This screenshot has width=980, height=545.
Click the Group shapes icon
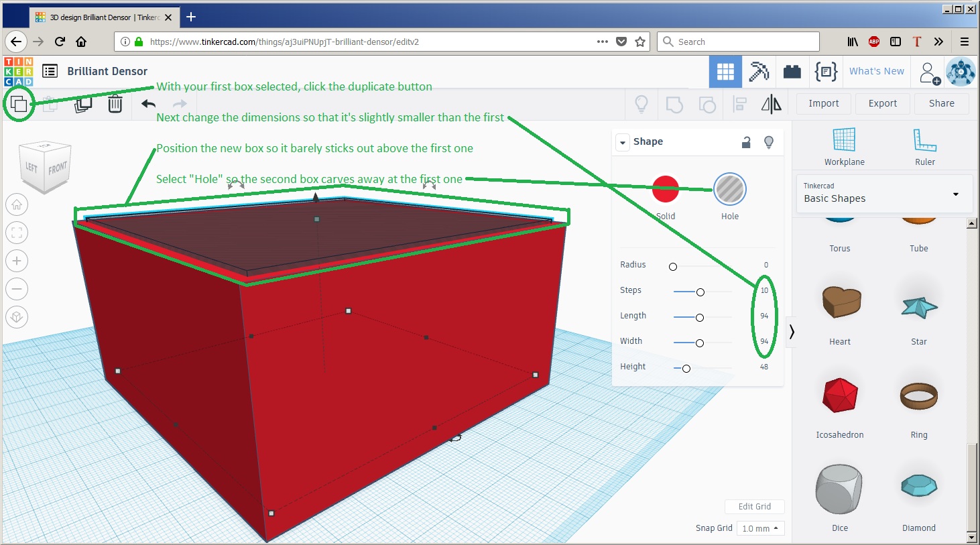tap(674, 104)
